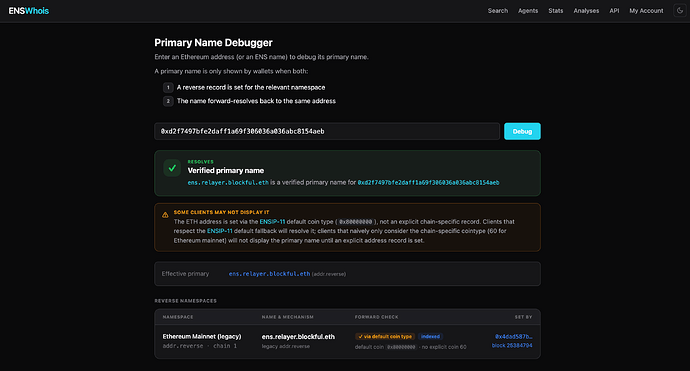Click the 0x8000000 code badge in warning
Image resolution: width=690 pixels, height=371 pixels.
(x=356, y=222)
